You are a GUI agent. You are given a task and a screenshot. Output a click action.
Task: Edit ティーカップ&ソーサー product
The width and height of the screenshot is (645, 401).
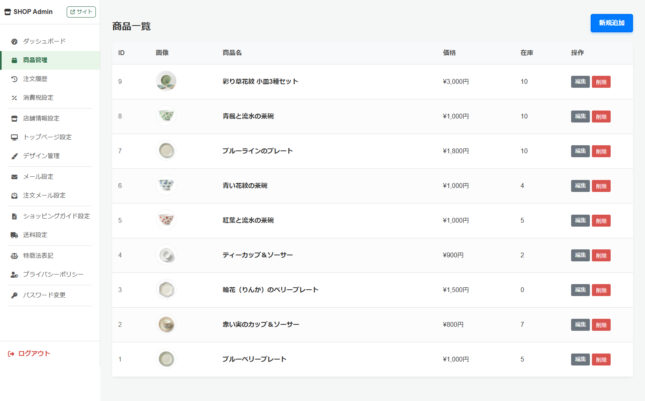coord(580,255)
